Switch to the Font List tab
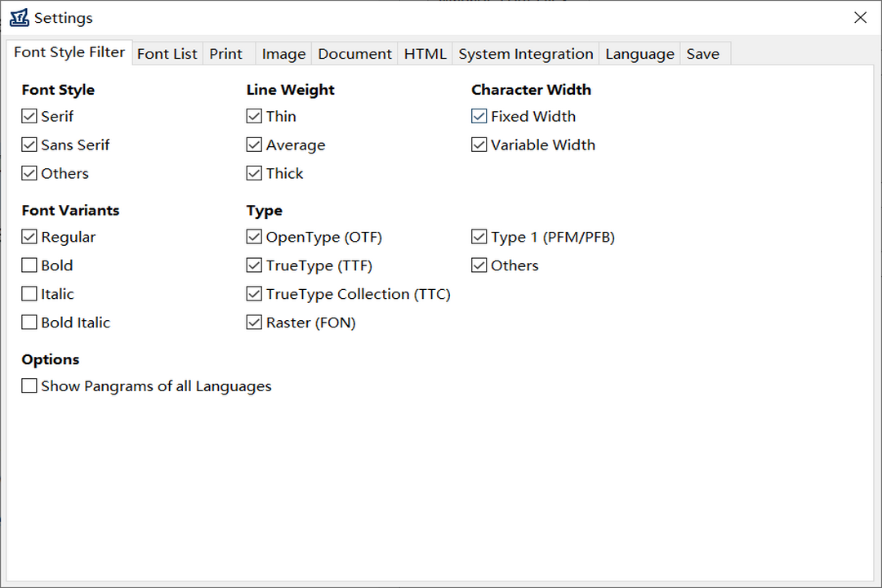 tap(167, 54)
